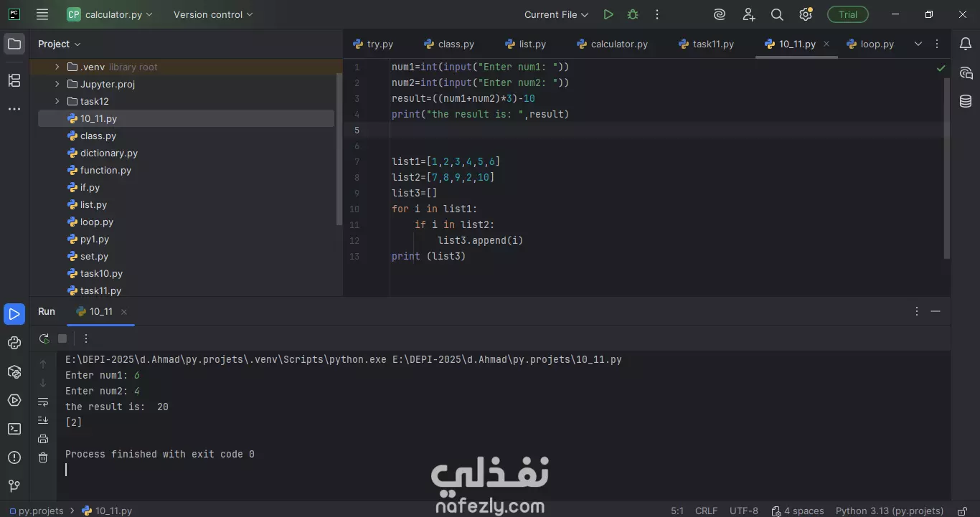Click py.projets breadcrumb in status bar
980x517 pixels.
click(x=36, y=511)
